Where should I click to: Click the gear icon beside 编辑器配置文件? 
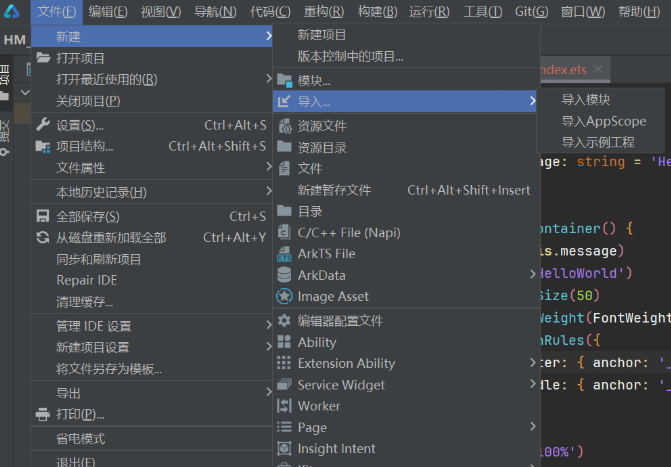click(x=284, y=320)
